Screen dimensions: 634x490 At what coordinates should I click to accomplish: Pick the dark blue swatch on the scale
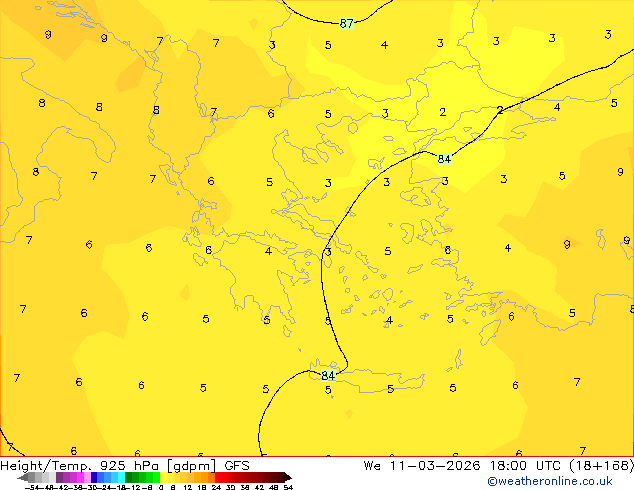click(x=94, y=477)
